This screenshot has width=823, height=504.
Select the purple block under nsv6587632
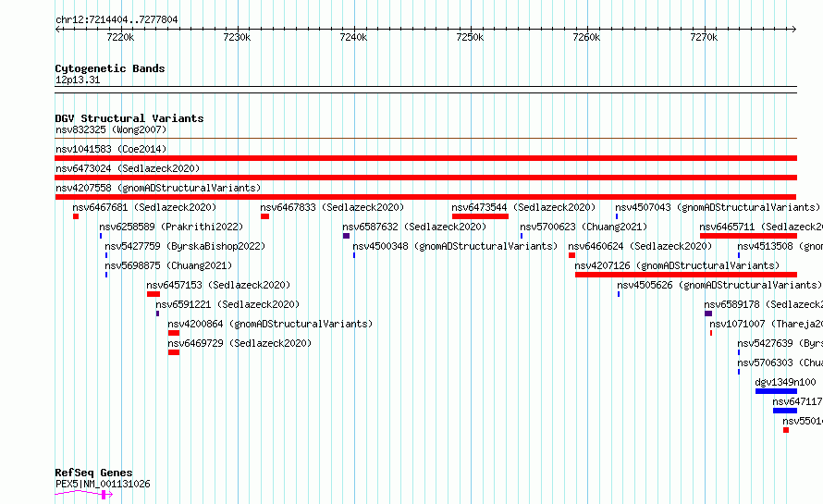click(346, 236)
